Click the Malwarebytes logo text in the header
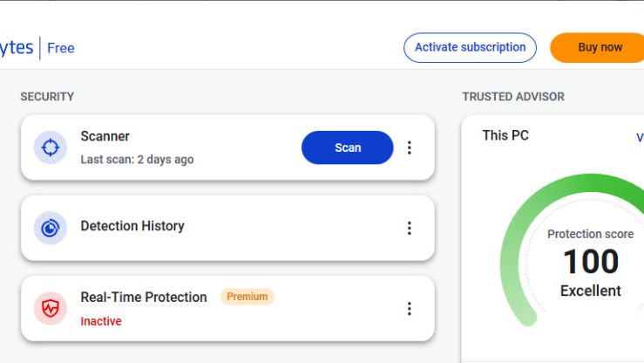 (17, 48)
